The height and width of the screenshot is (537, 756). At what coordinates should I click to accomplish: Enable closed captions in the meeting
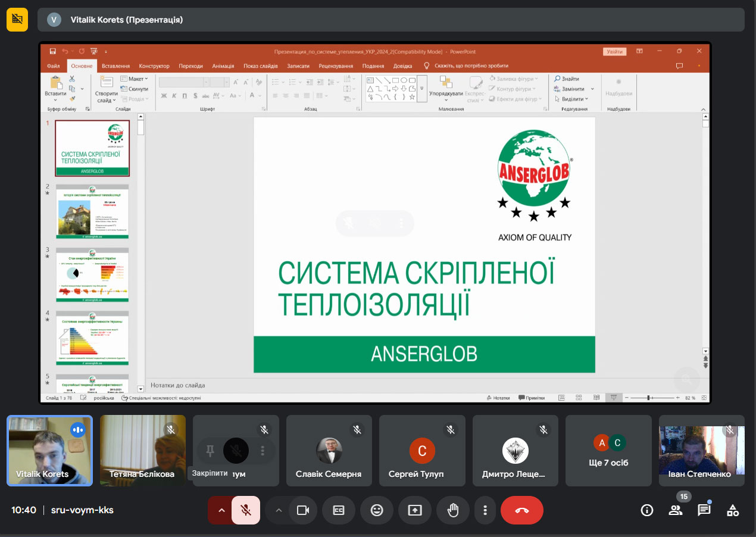(x=339, y=510)
